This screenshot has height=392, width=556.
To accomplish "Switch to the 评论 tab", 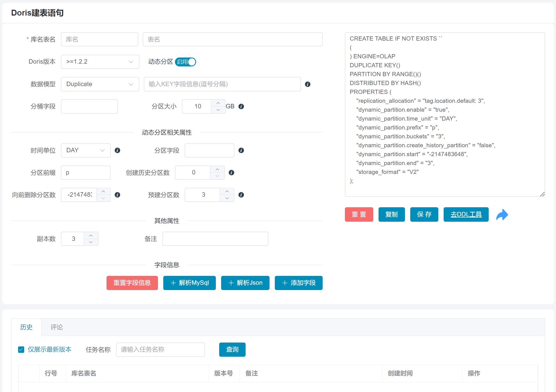I will click(57, 327).
